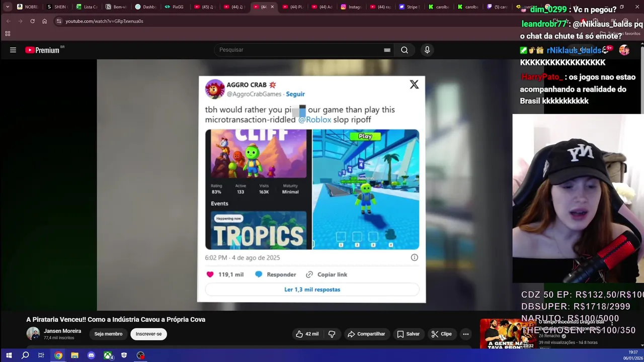This screenshot has width=644, height=362.
Task: Open the tab search dropdown arrow
Action: click(8, 7)
